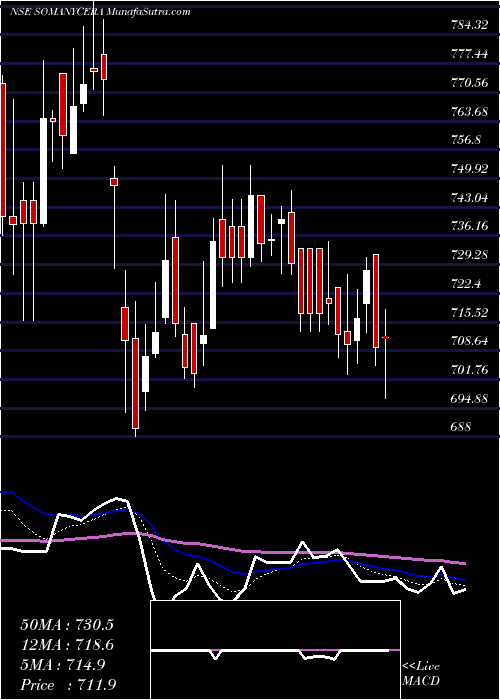Click the 688 price axis label

(462, 426)
